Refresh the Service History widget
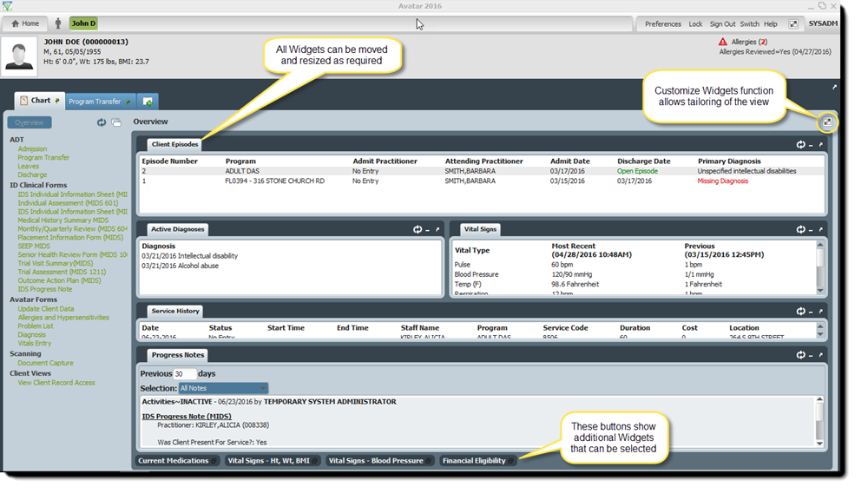This screenshot has width=868, height=500. pos(800,311)
